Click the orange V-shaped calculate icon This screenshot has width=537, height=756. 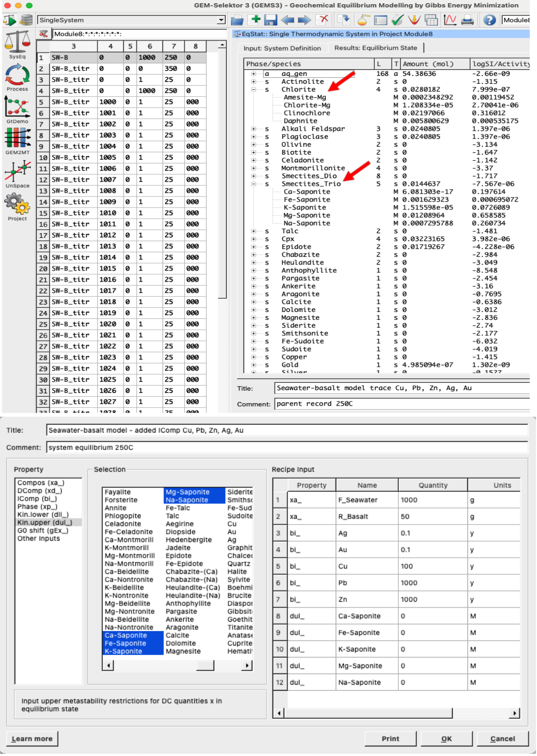(414, 20)
